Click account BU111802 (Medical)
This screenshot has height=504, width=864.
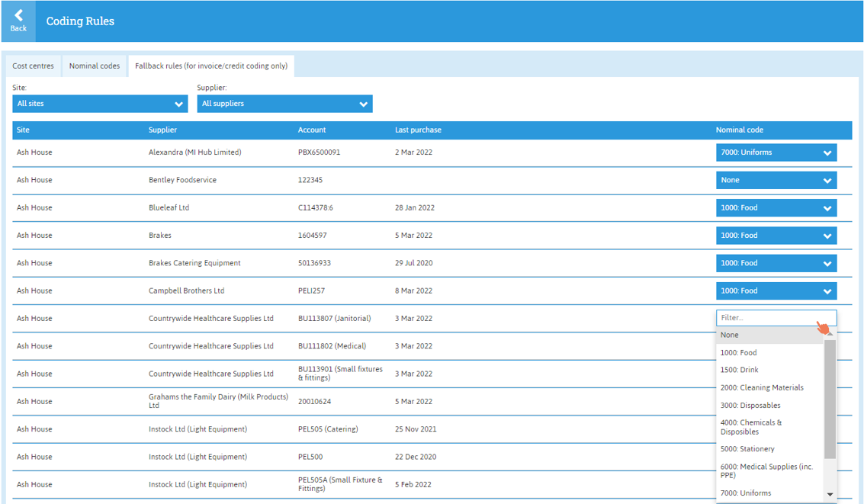(332, 346)
